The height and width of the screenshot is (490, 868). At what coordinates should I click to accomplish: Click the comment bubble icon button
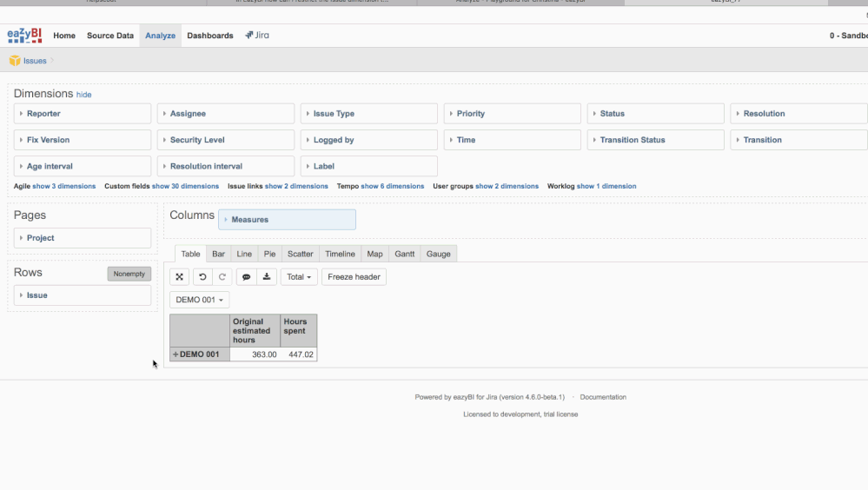(x=247, y=277)
